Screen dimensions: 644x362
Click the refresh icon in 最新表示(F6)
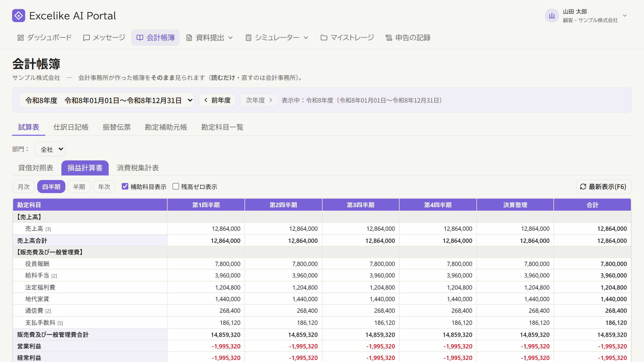[583, 187]
